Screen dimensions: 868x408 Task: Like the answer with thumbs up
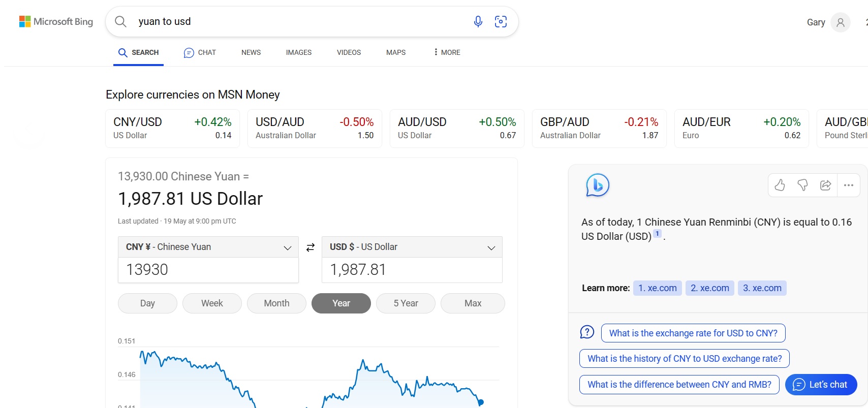(780, 185)
